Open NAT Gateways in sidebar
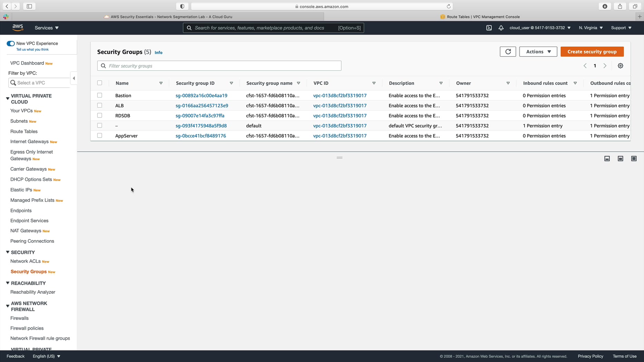Image resolution: width=644 pixels, height=362 pixels. click(26, 231)
